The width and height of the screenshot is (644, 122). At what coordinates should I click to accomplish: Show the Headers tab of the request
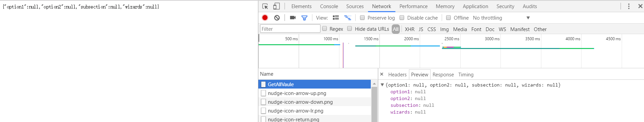pyautogui.click(x=397, y=74)
